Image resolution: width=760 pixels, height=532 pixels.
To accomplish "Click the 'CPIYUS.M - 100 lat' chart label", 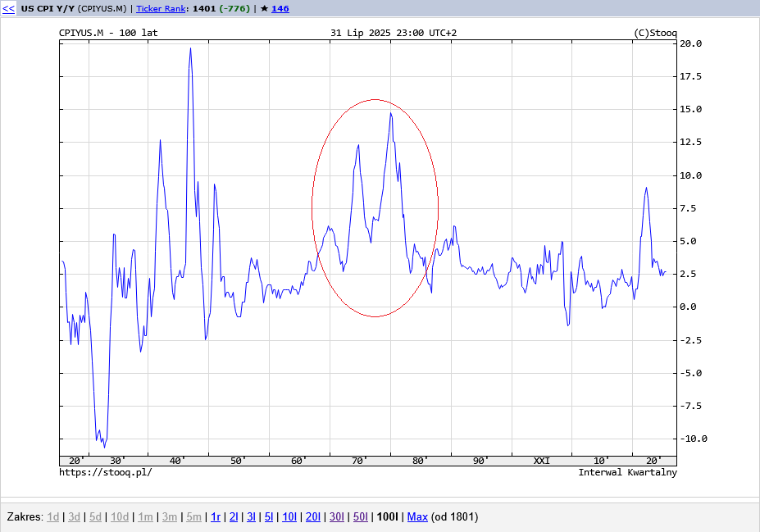I will click(108, 33).
